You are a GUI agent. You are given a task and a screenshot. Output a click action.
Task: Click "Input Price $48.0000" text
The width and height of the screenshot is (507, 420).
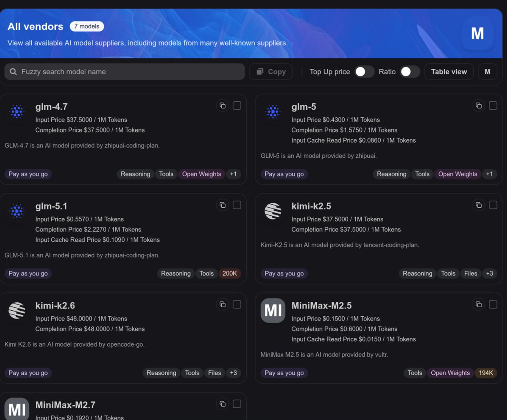(65, 319)
